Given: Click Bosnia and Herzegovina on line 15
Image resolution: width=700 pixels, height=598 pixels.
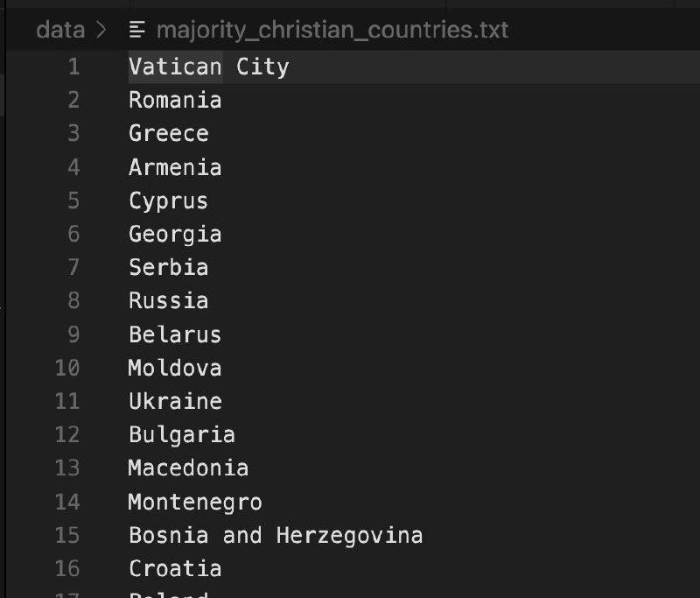Looking at the screenshot, I should pos(276,536).
